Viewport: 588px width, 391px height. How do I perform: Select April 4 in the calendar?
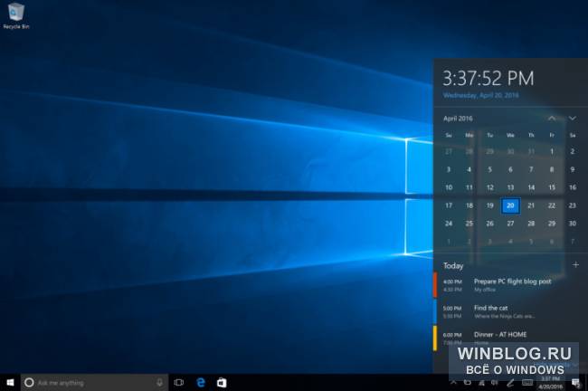[x=469, y=169]
